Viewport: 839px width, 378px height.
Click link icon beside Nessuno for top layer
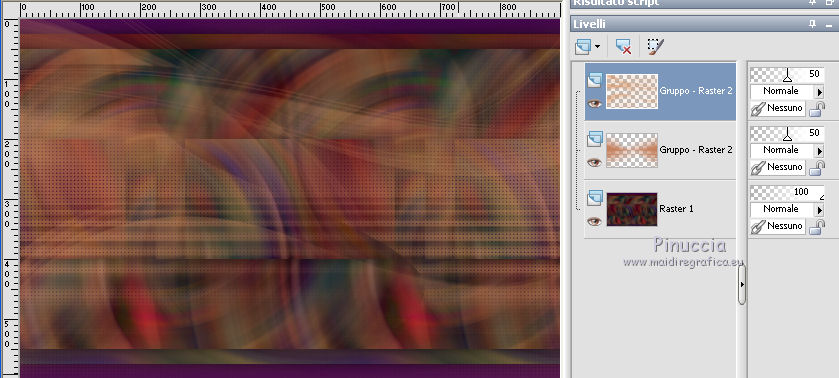point(757,109)
